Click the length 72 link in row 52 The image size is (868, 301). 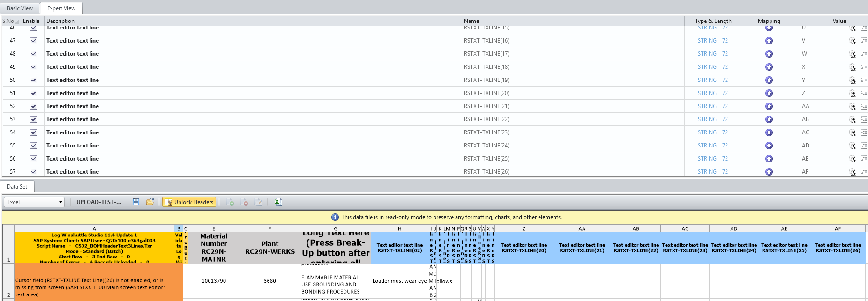coord(725,106)
